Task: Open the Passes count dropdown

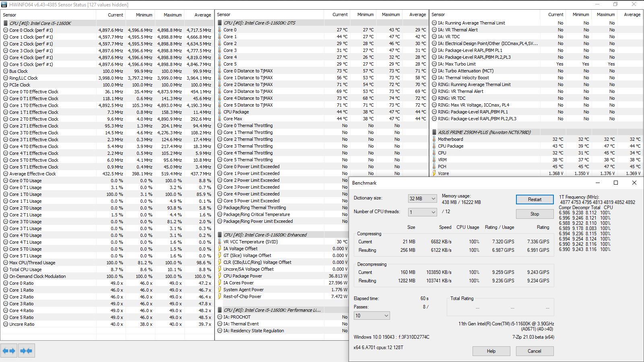Action: click(x=372, y=316)
